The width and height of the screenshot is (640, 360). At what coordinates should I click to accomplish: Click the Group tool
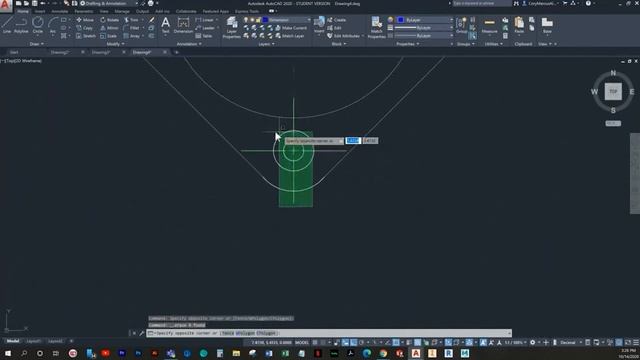(461, 25)
